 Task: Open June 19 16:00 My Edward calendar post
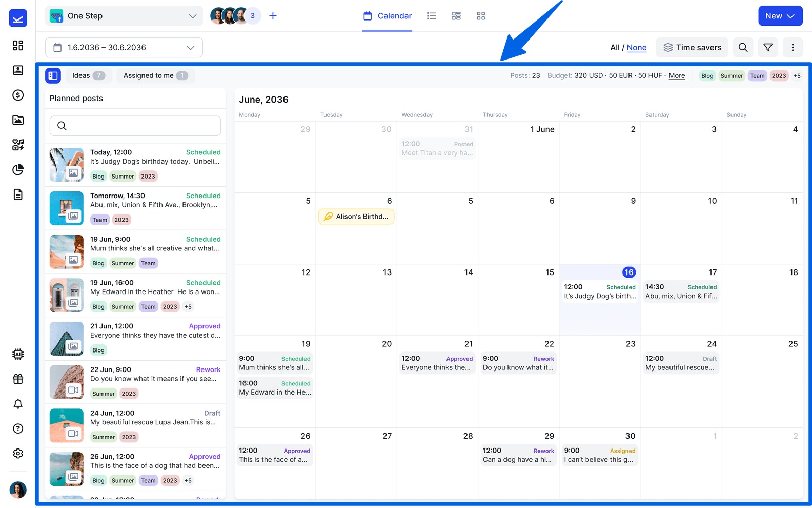[x=275, y=388]
